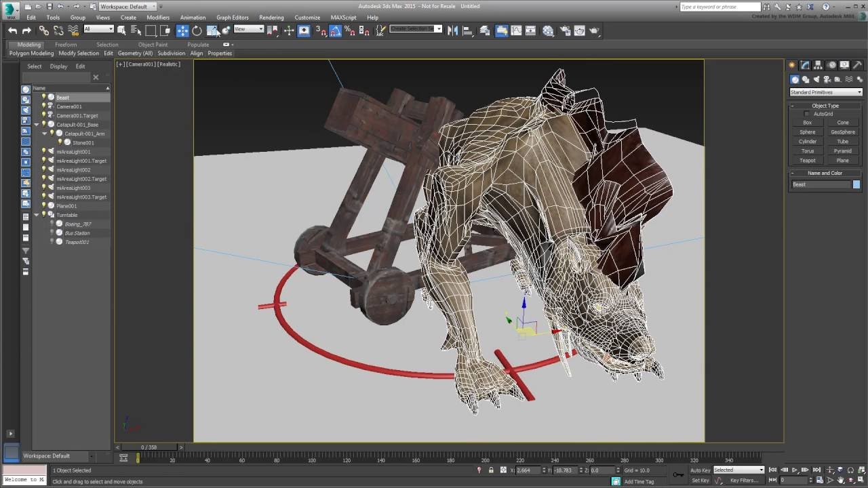The image size is (868, 488).
Task: Open the Utilities hammer panel tab
Action: pos(858,65)
